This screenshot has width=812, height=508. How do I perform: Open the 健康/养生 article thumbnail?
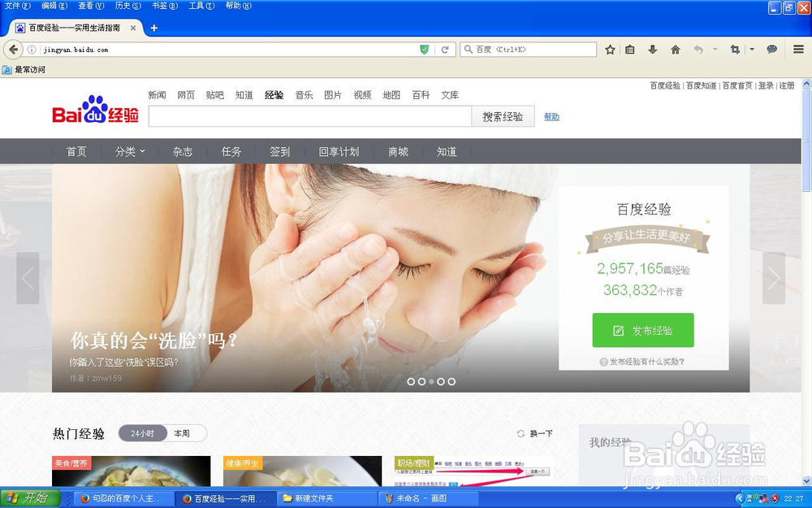point(302,471)
